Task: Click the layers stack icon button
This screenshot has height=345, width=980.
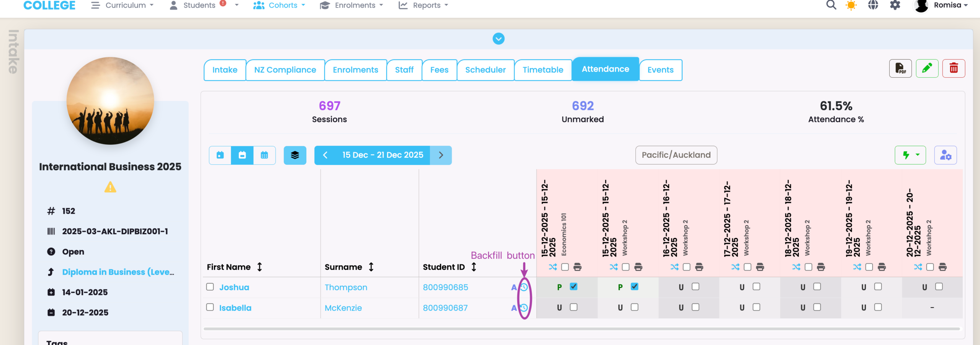Action: (295, 155)
